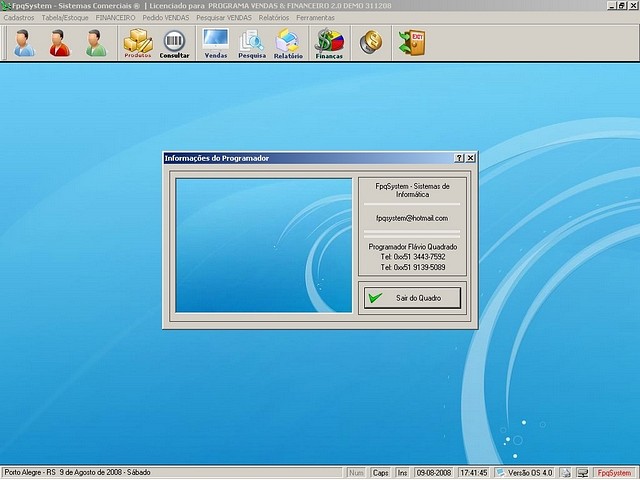Click the blue swirl image in dialog
The width and height of the screenshot is (640, 480).
click(264, 245)
